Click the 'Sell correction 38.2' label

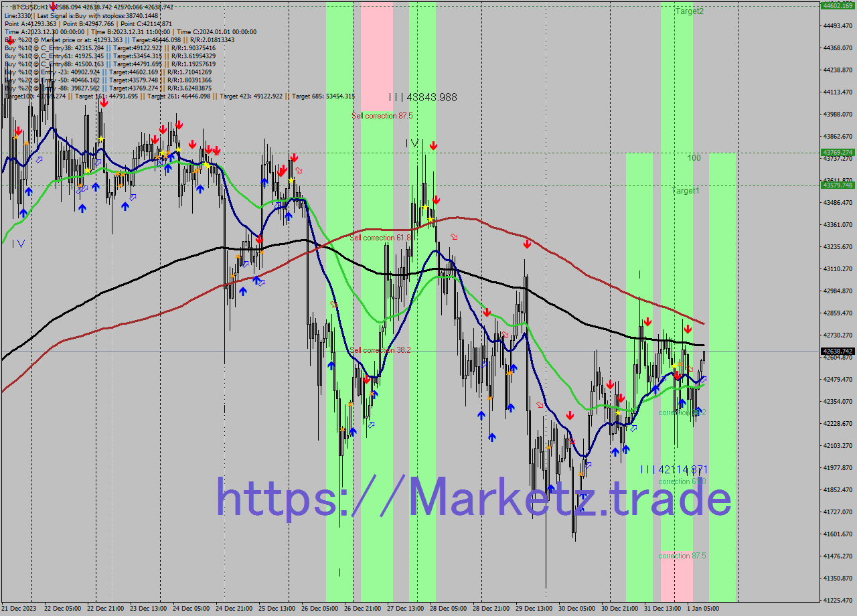coord(380,350)
